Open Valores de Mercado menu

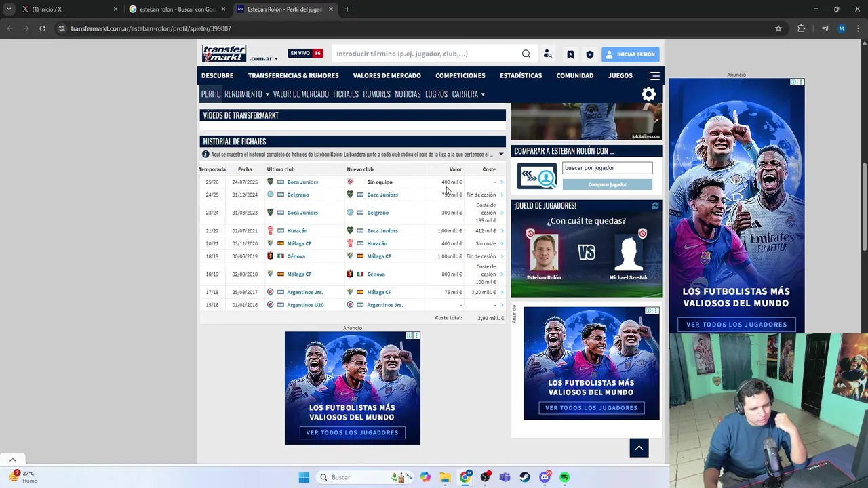click(x=387, y=75)
